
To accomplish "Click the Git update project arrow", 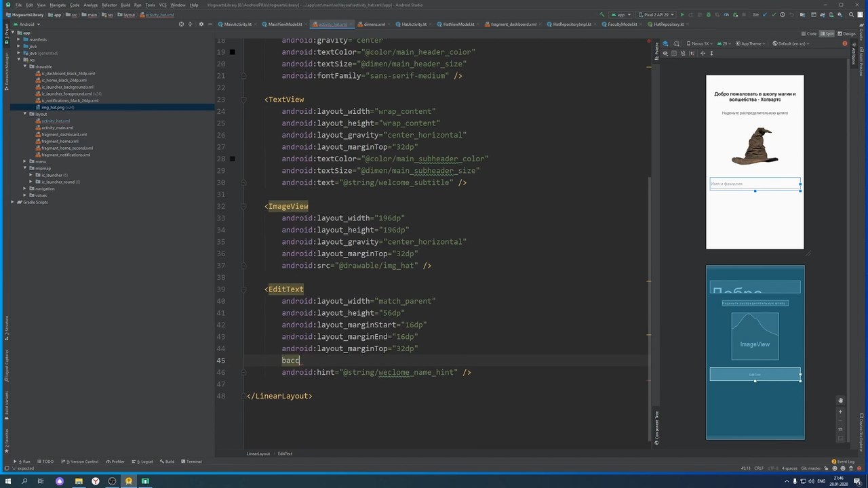I will [765, 15].
